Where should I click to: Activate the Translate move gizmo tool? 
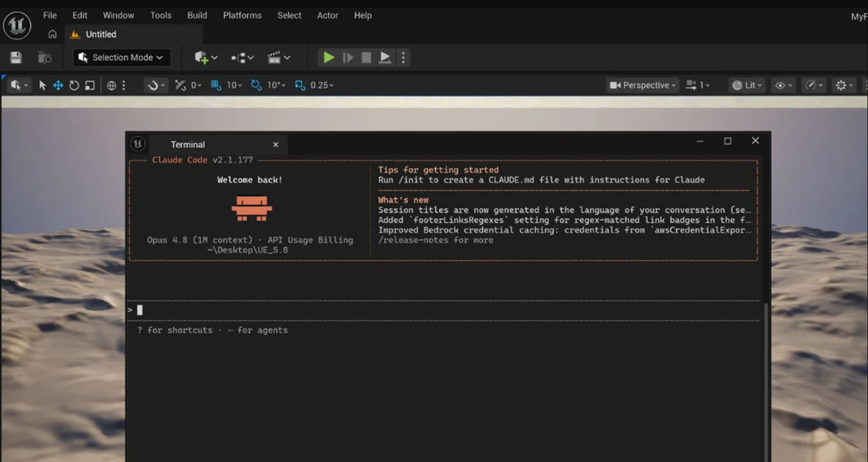[x=58, y=85]
